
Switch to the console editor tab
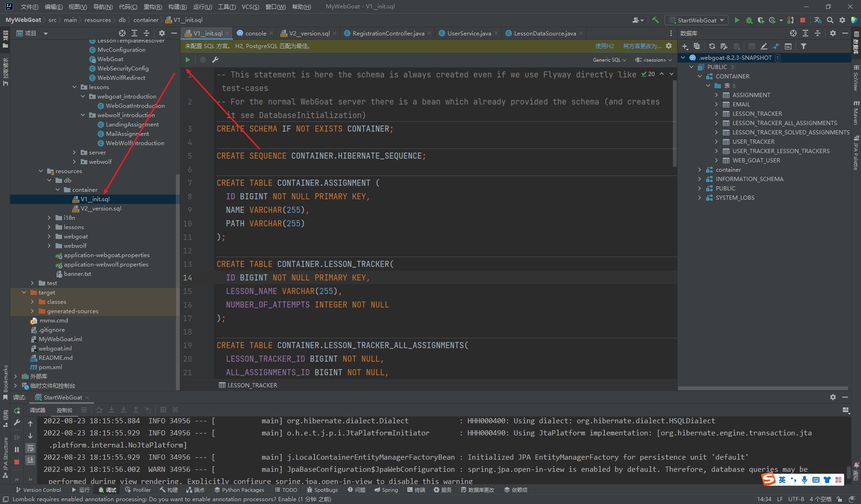click(x=255, y=33)
